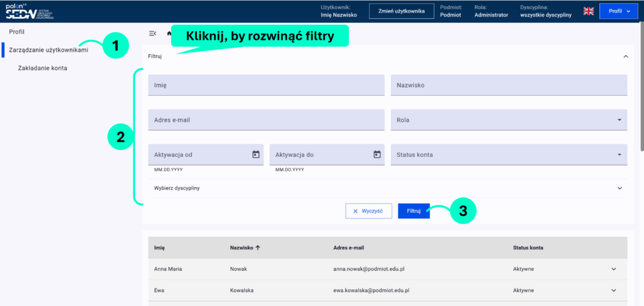Open Profil in the sidebar
The width and height of the screenshot is (644, 306).
coord(17,31)
